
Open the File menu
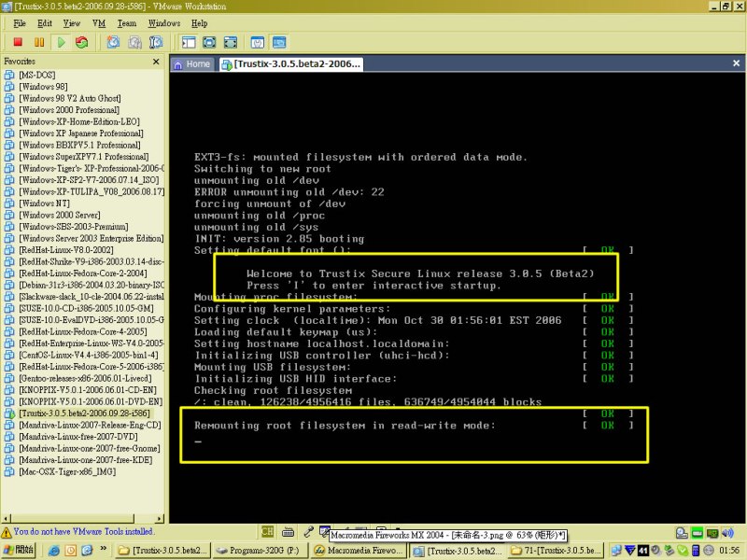20,23
